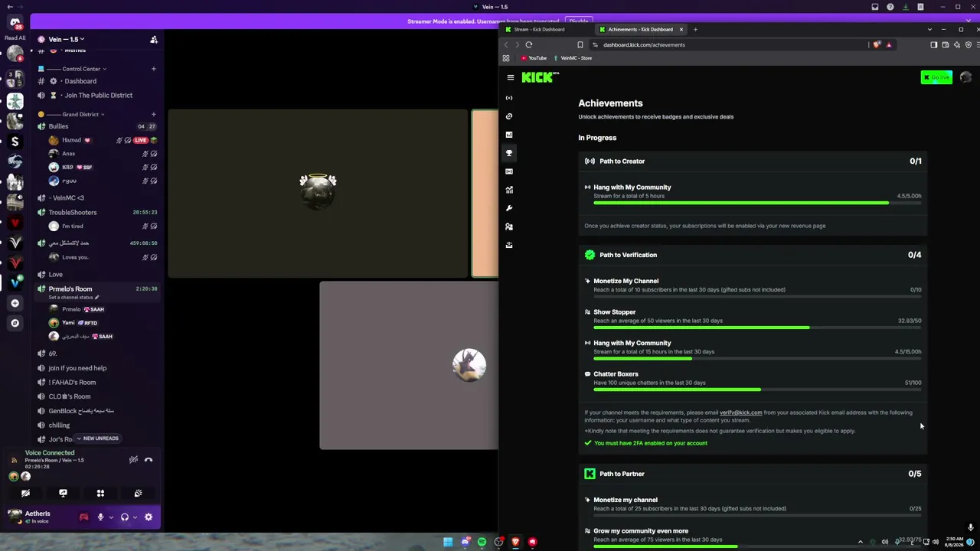Open Discord user settings gear

click(x=149, y=517)
